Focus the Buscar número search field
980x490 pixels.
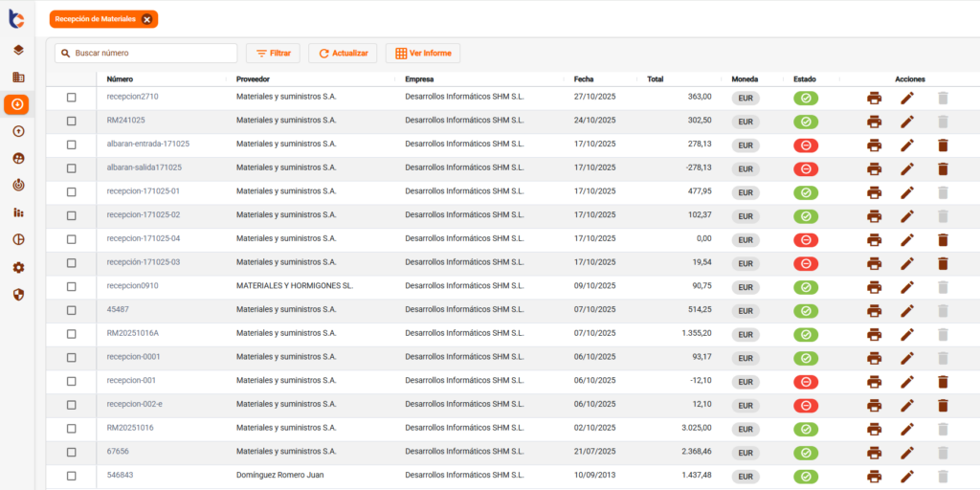[x=151, y=54]
